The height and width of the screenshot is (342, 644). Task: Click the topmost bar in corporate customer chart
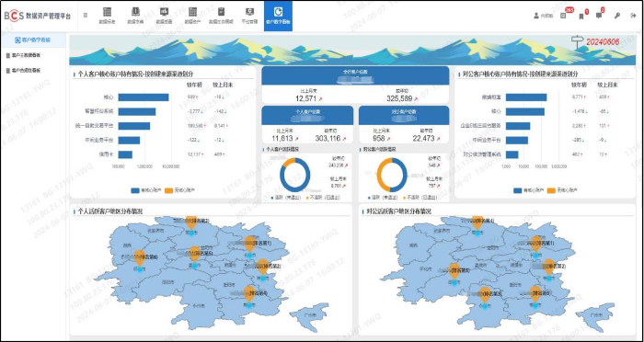click(526, 97)
